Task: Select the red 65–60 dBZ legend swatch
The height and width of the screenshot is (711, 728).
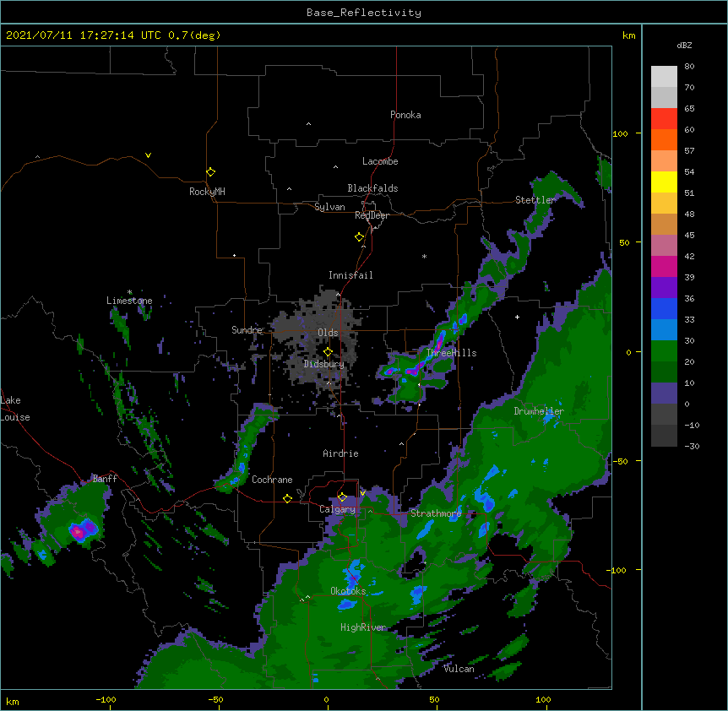Action: [x=664, y=119]
